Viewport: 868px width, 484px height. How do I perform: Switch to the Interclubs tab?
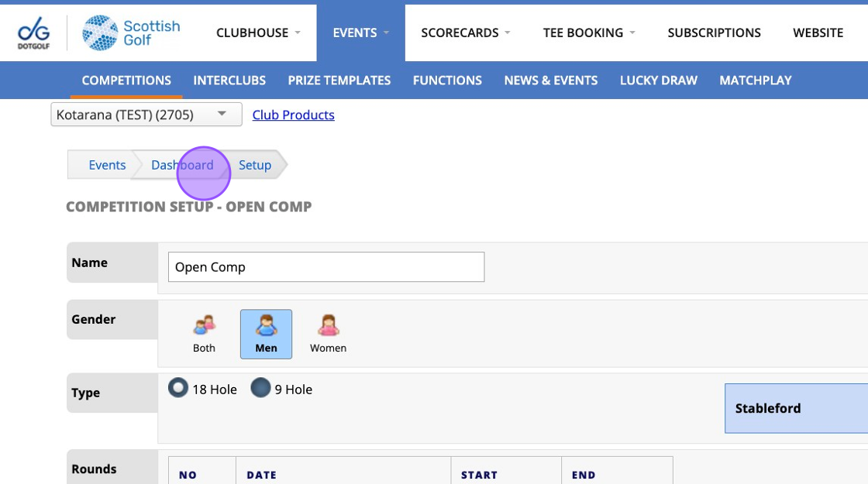point(229,81)
